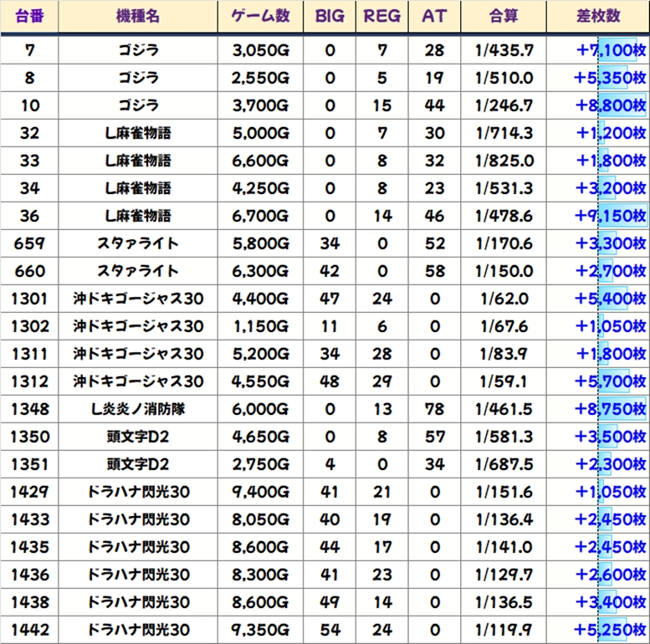Click the 機種名 column header
Viewport: 650px width, 644px height.
point(138,16)
